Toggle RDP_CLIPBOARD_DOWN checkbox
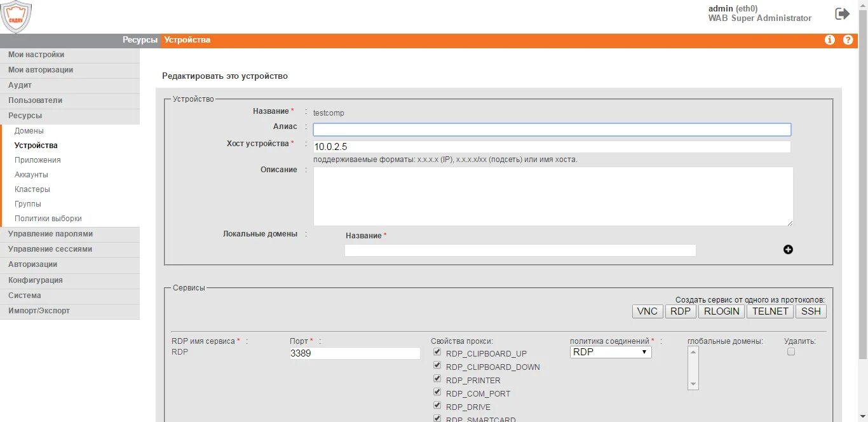 (437, 365)
